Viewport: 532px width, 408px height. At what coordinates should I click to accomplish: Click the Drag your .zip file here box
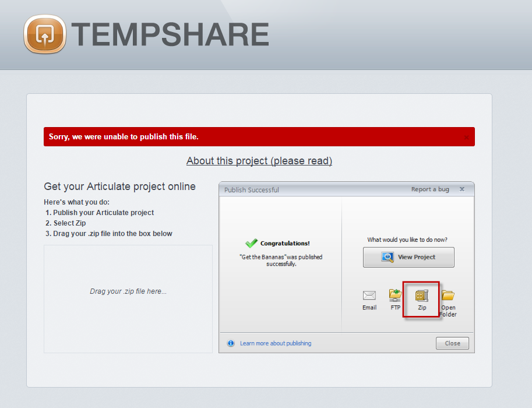(128, 299)
